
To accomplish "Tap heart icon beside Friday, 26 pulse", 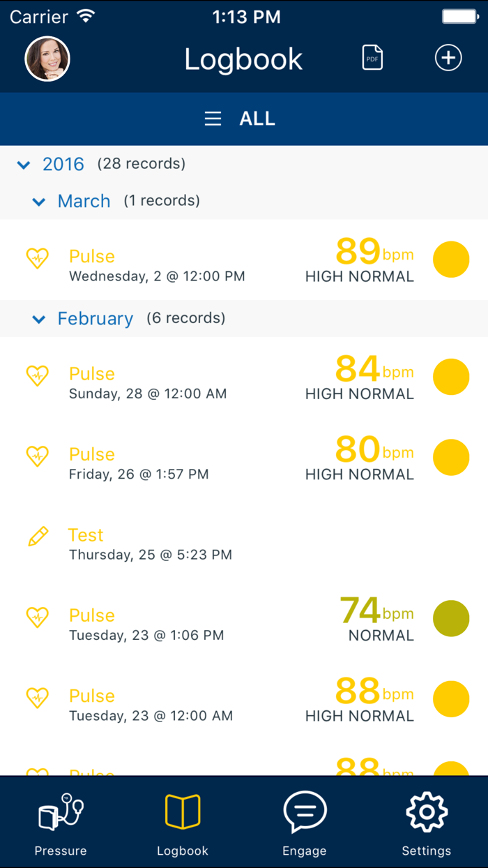I will [x=38, y=456].
